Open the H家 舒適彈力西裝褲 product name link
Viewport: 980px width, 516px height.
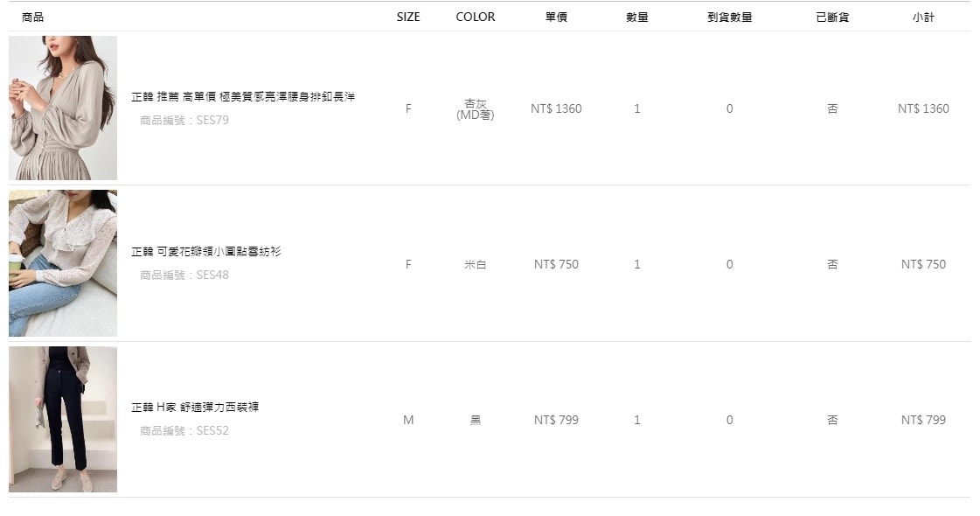(x=195, y=408)
